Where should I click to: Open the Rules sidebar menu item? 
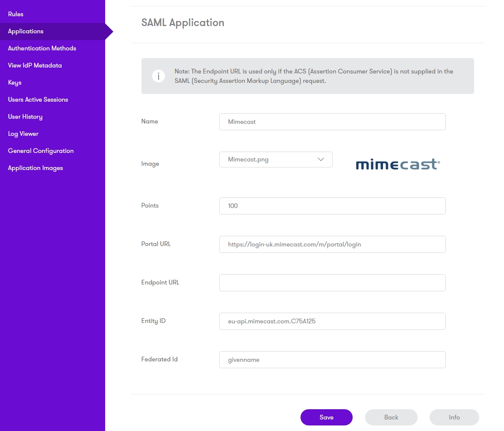coord(16,14)
